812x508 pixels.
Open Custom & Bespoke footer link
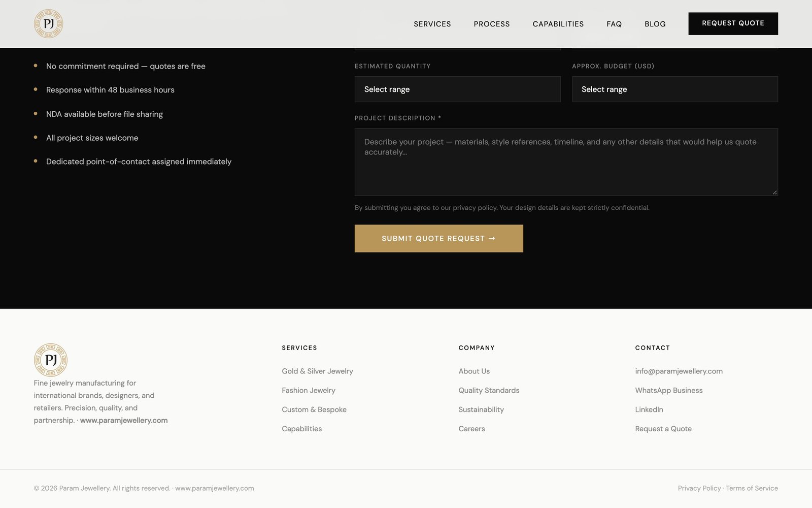314,409
